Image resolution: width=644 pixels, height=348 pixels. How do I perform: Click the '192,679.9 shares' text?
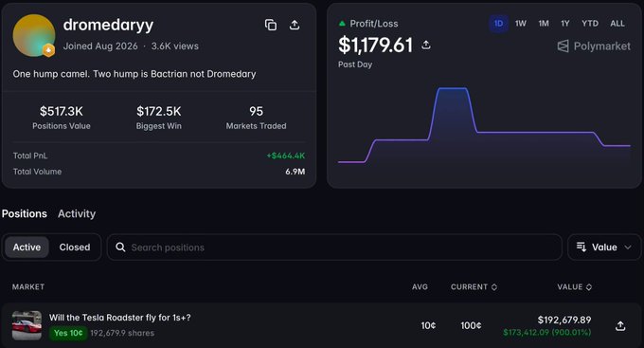coord(122,333)
